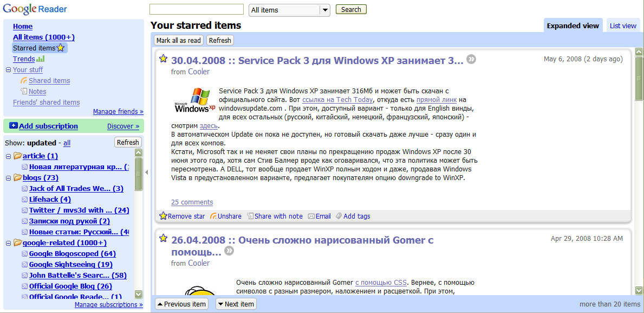Screen dimensions: 644x313
Task: Open Lifehack (4) subscription
Action: pyautogui.click(x=50, y=200)
